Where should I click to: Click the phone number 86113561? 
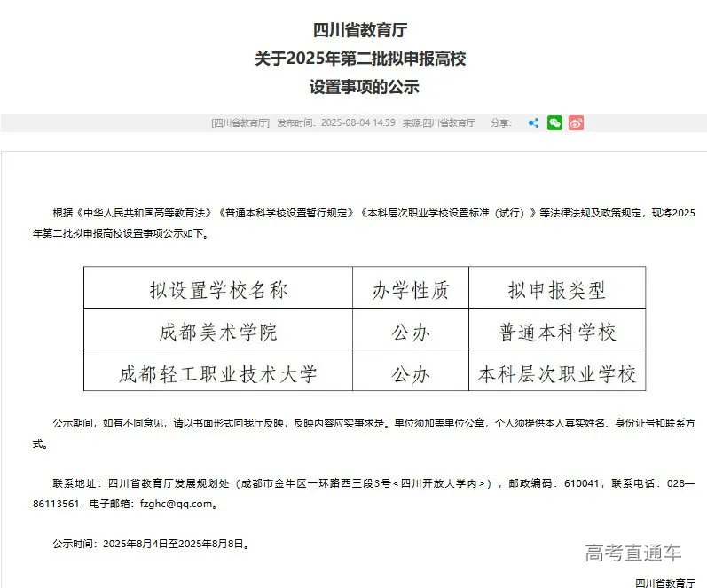tap(56, 504)
